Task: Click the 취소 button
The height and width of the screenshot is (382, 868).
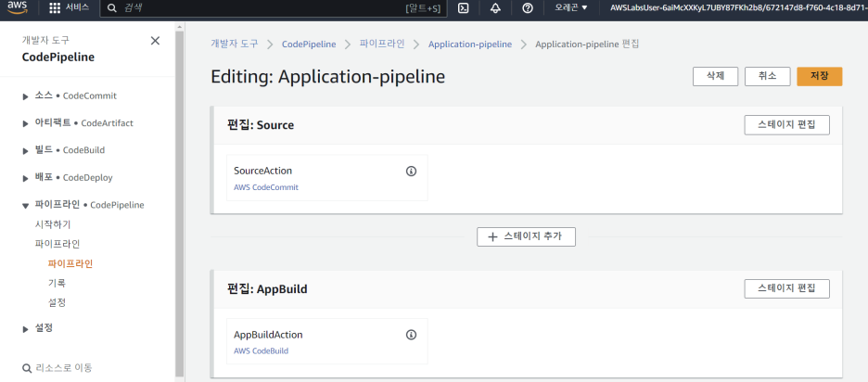Action: tap(767, 76)
